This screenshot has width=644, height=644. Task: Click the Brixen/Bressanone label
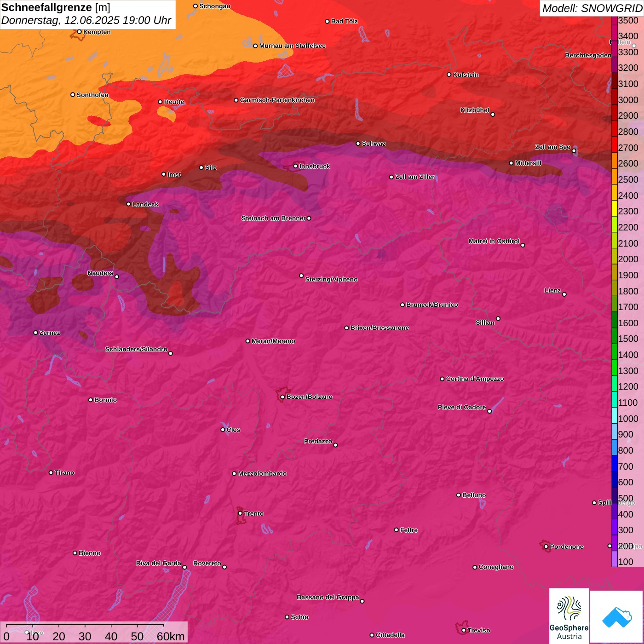click(379, 328)
